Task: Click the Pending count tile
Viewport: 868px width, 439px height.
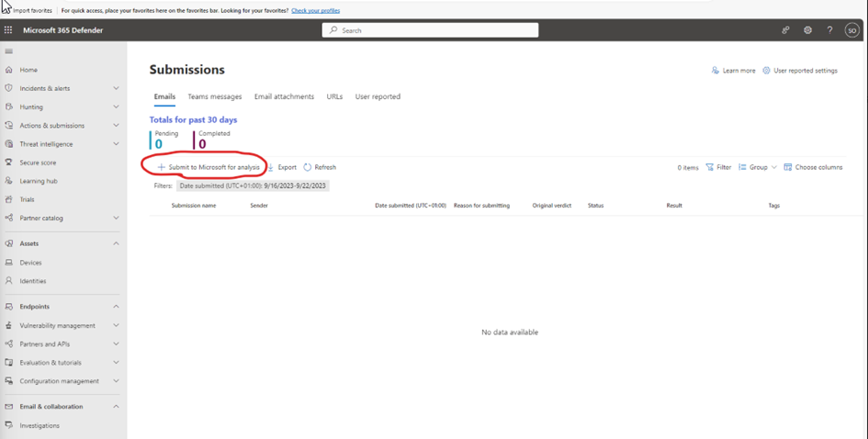Action: point(164,141)
